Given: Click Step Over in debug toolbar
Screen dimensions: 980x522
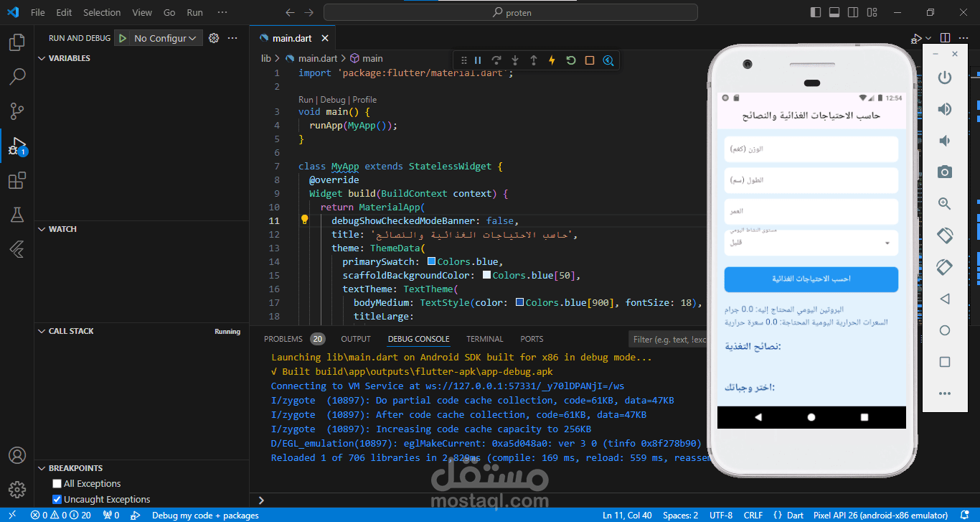Looking at the screenshot, I should (x=496, y=60).
